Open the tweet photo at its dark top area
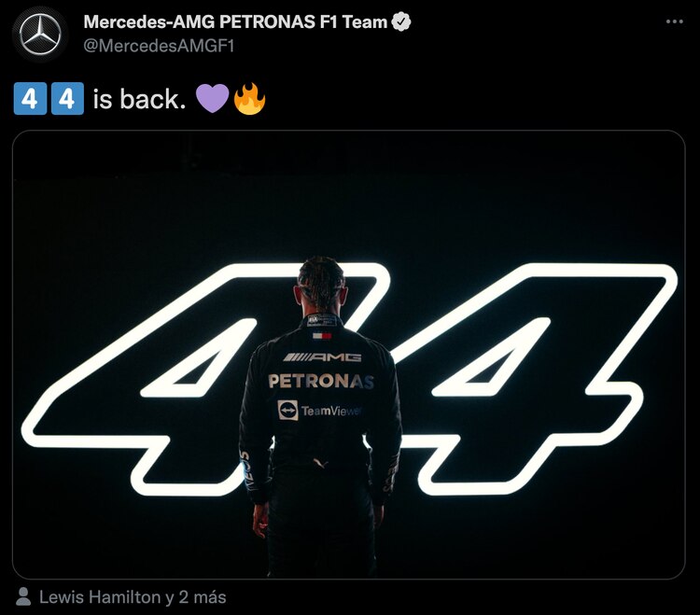The image size is (700, 615). [349, 188]
